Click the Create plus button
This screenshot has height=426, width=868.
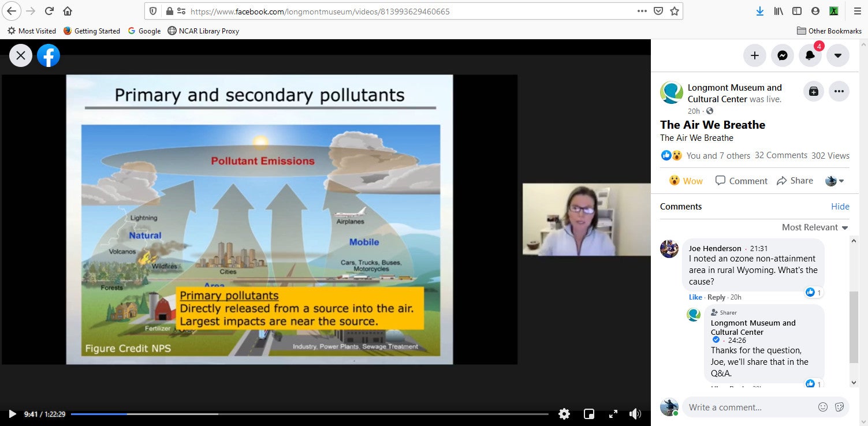coord(754,55)
